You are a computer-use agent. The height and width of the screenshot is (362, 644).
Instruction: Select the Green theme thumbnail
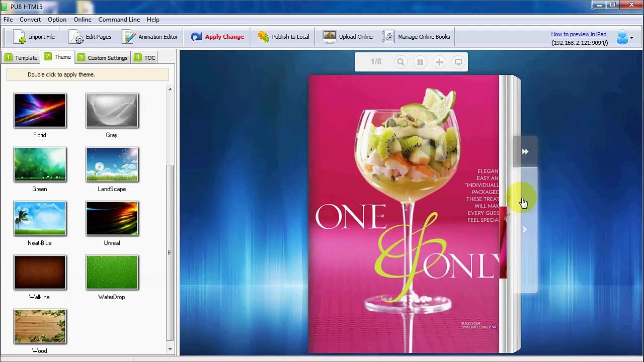pos(40,164)
